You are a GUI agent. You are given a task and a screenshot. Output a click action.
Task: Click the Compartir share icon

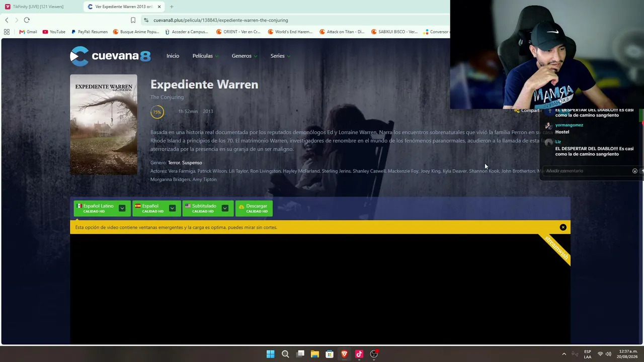point(517,111)
